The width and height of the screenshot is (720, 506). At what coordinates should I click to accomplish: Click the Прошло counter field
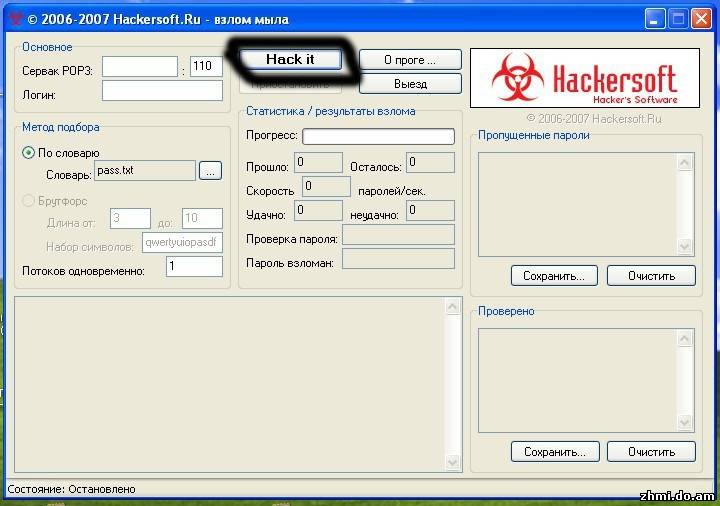tap(318, 163)
